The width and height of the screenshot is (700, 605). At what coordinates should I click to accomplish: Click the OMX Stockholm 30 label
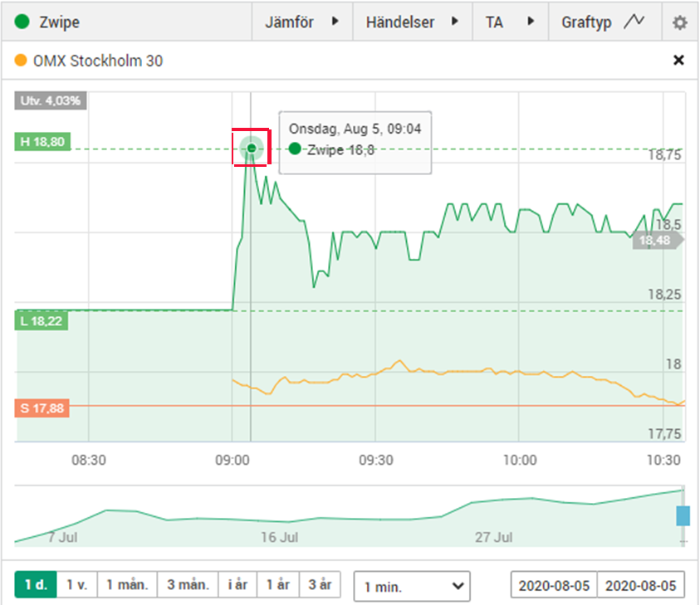98,61
